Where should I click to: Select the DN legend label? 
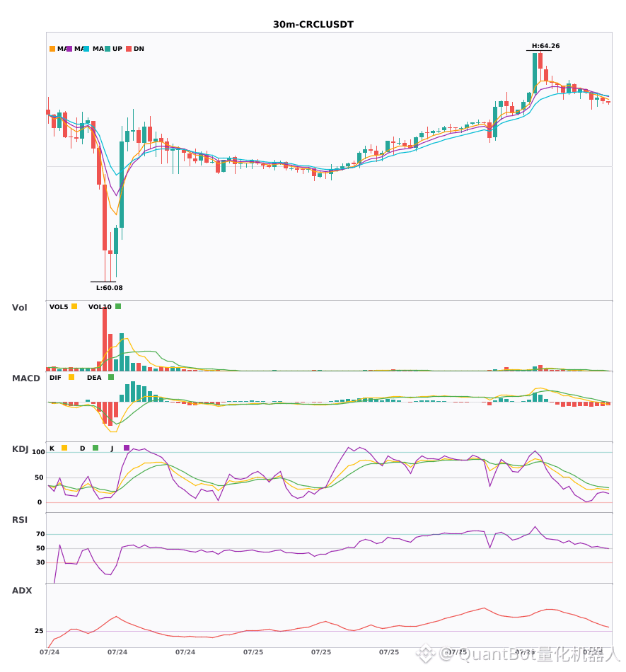(139, 49)
